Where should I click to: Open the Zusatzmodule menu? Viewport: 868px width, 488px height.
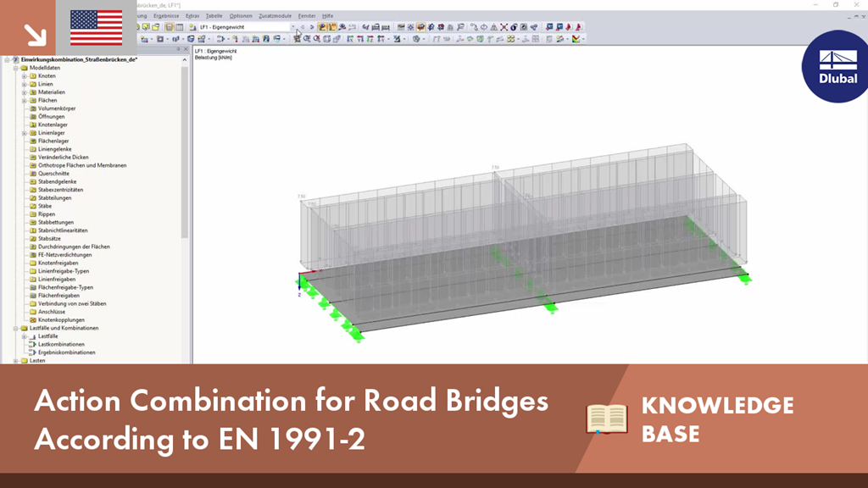[x=275, y=16]
